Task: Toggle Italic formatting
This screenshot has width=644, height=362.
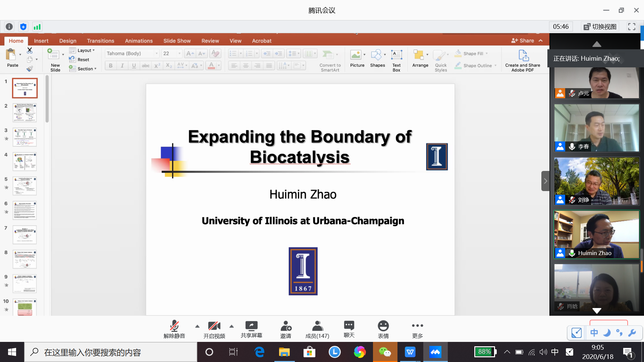Action: pyautogui.click(x=122, y=65)
